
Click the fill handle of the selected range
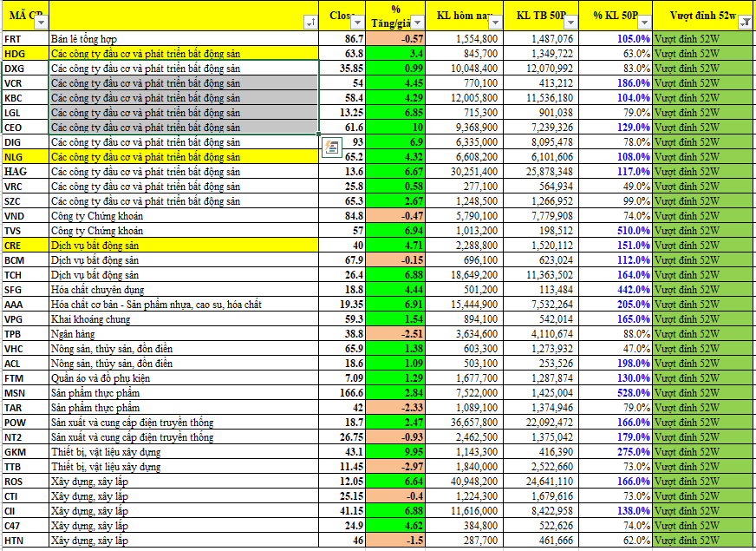[318, 134]
